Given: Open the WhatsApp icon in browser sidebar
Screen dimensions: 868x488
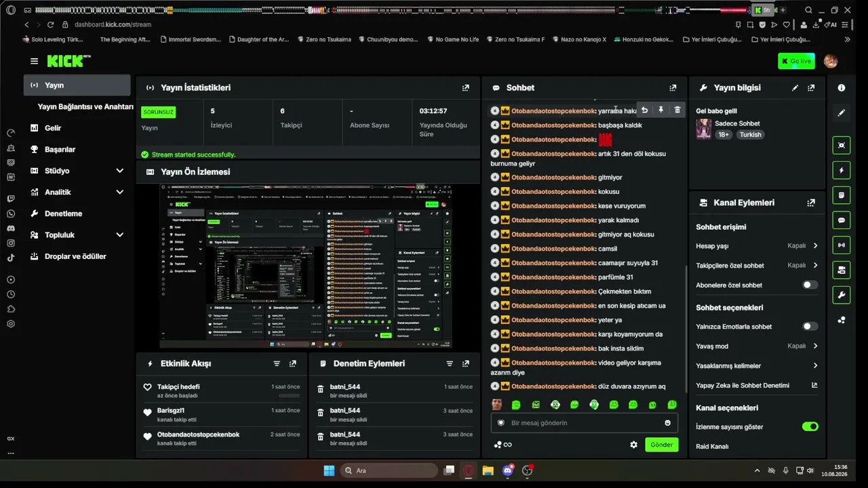Looking at the screenshot, I should 11,213.
